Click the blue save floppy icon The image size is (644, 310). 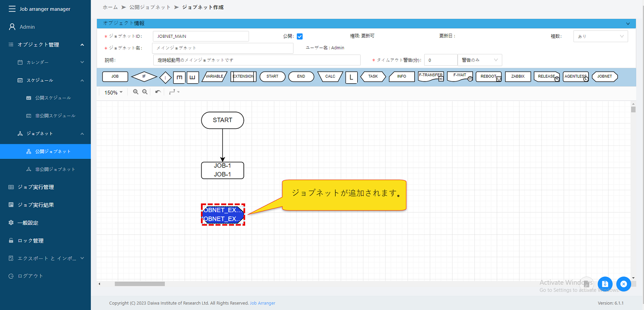point(605,284)
